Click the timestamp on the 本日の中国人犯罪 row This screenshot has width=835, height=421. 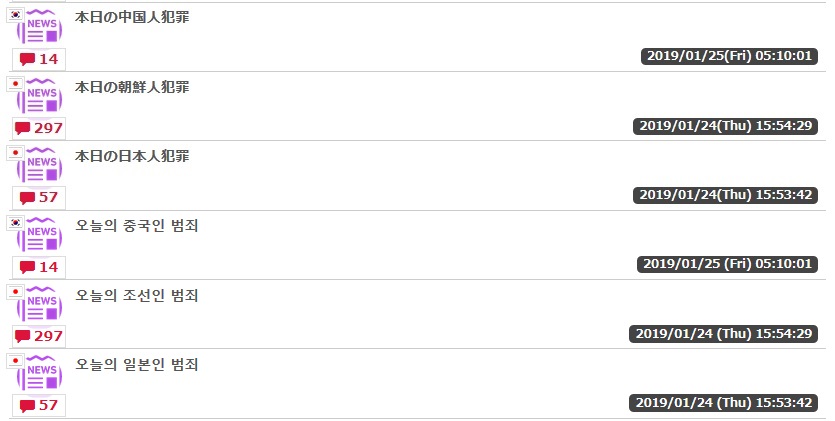(x=731, y=56)
